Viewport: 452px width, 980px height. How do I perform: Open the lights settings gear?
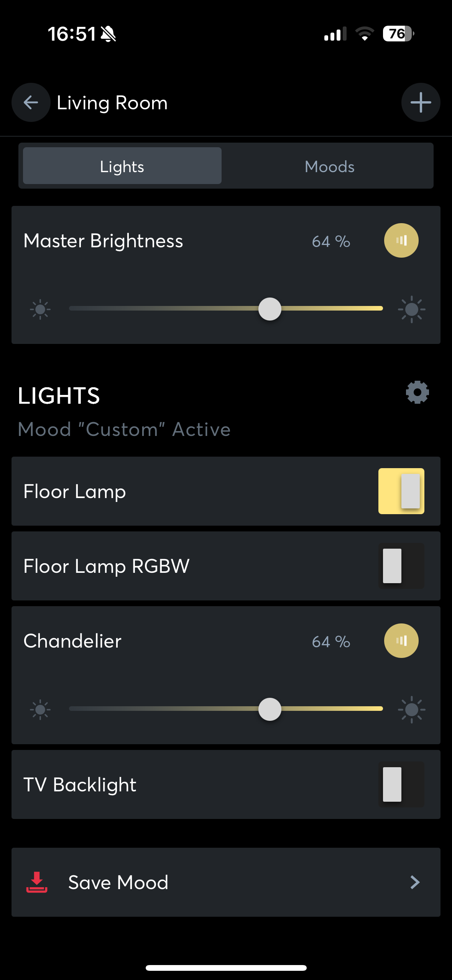[x=417, y=392]
